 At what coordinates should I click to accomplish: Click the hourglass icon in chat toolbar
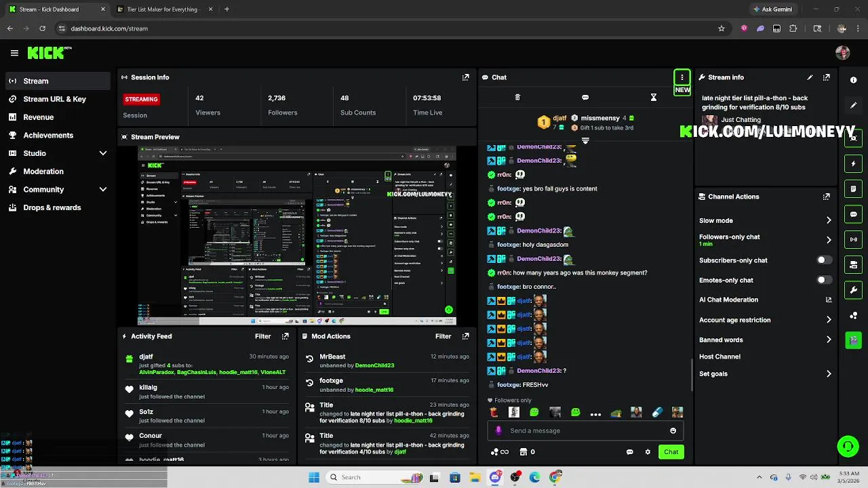tap(654, 98)
